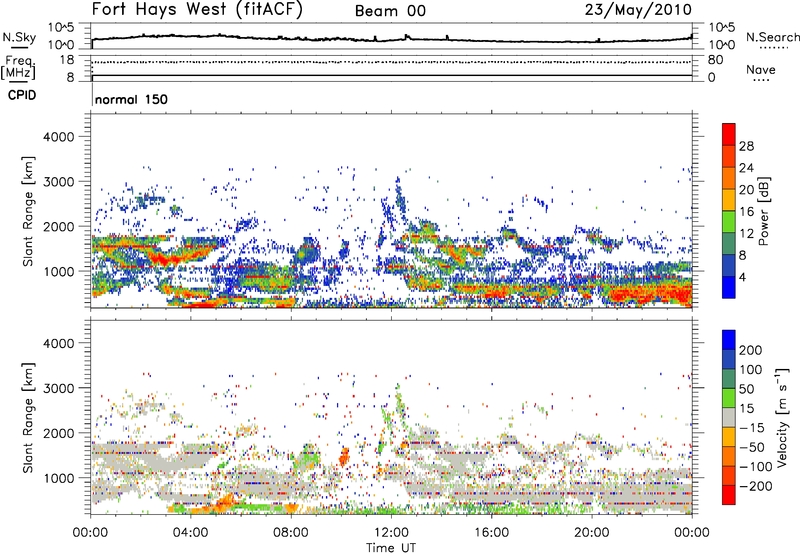Screen dimensions: 800x554
Task: Click the 'Velocity [m s⁻¹]' color bar label
Action: click(782, 417)
